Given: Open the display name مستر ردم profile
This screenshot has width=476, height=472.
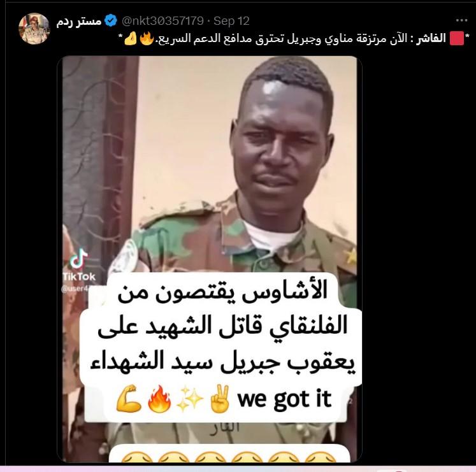Looking at the screenshot, I should click(79, 21).
